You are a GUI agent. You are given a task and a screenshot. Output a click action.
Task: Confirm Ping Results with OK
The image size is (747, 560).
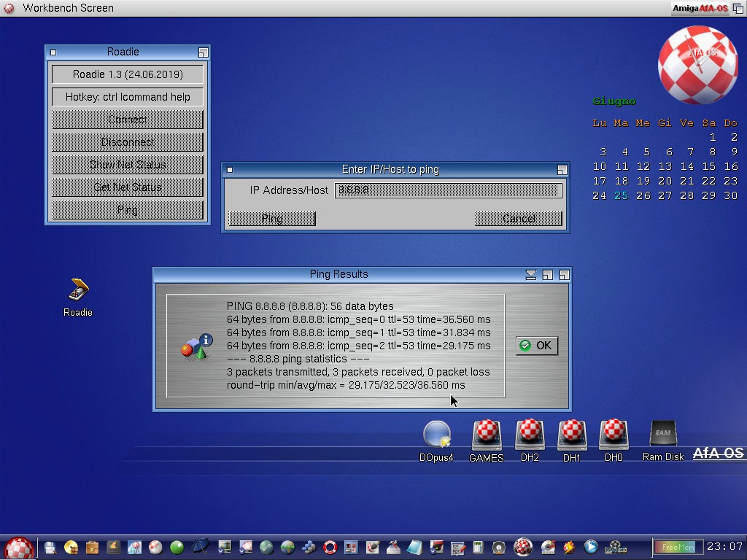[537, 346]
